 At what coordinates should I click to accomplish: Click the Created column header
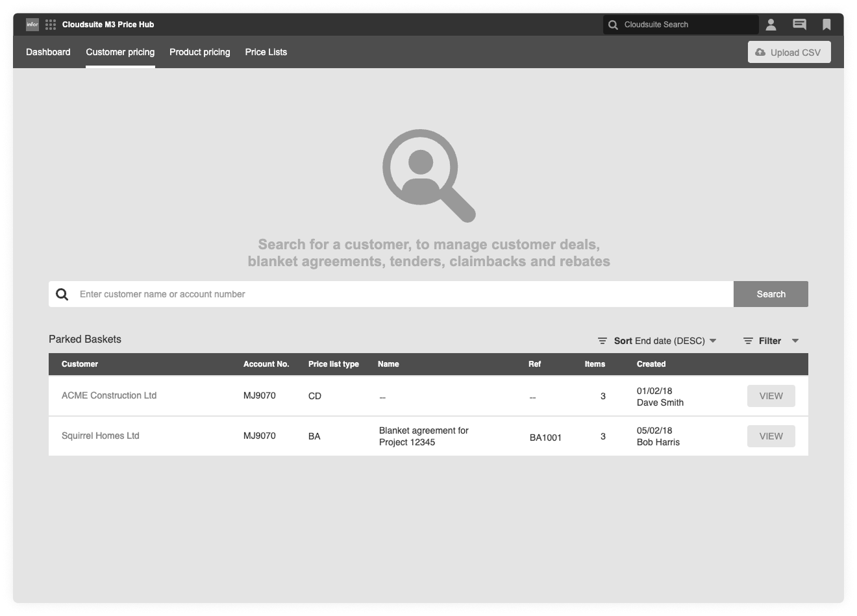(651, 364)
